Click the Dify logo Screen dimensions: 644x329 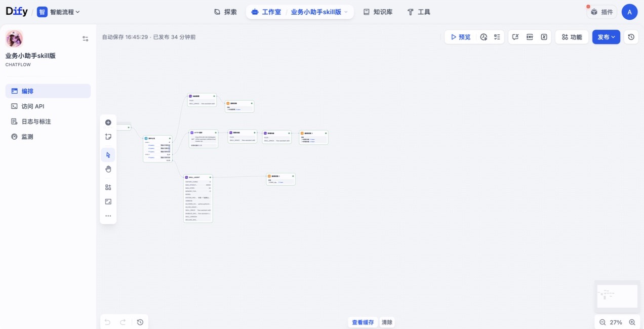click(17, 12)
